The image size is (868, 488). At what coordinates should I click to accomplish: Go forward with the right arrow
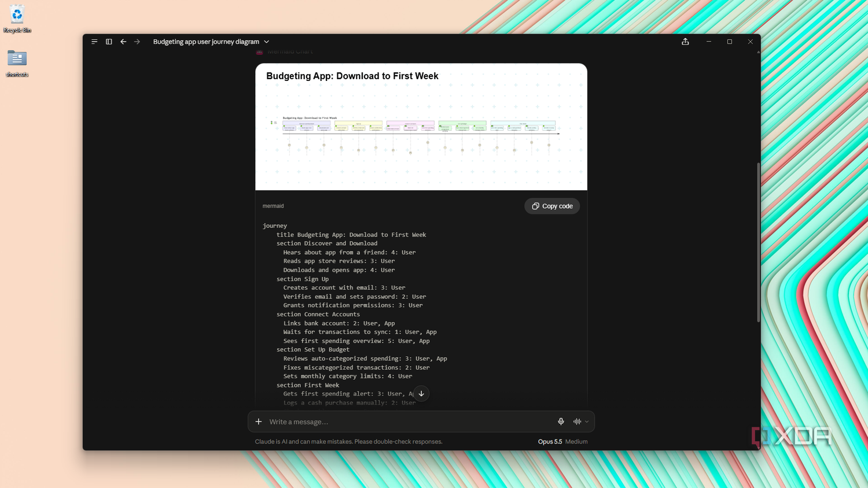point(137,42)
